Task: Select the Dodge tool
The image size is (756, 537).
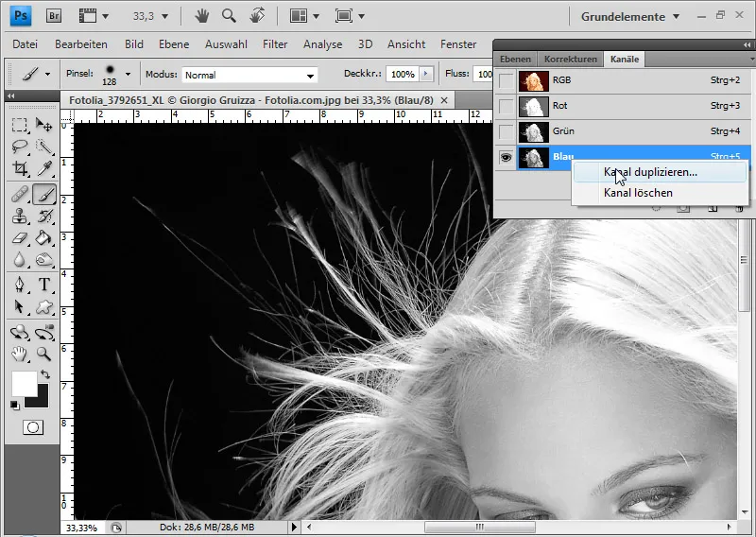Action: [43, 260]
